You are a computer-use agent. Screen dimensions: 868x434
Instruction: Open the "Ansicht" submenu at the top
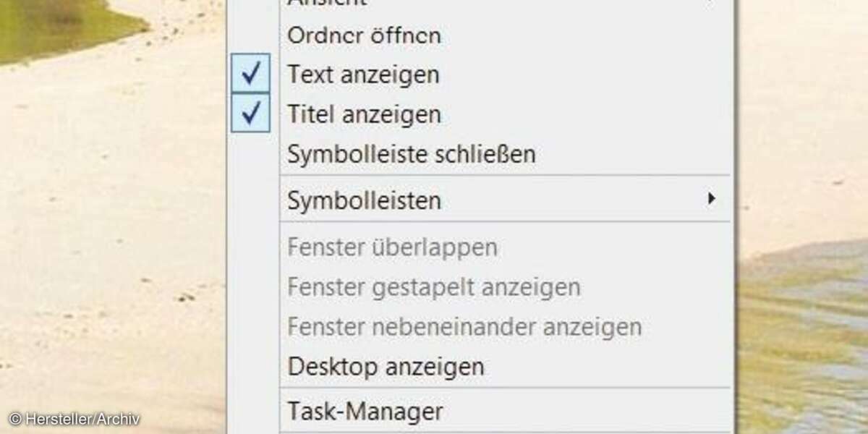tap(326, 4)
